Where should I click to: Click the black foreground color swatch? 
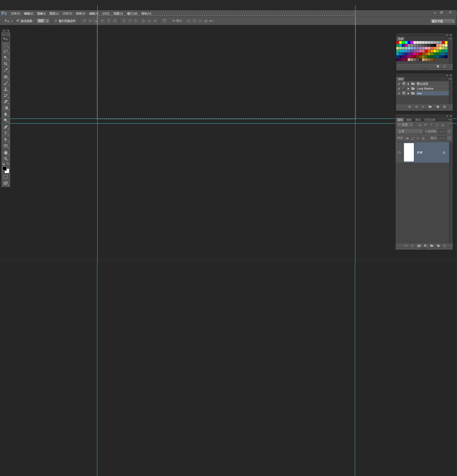coord(4,168)
